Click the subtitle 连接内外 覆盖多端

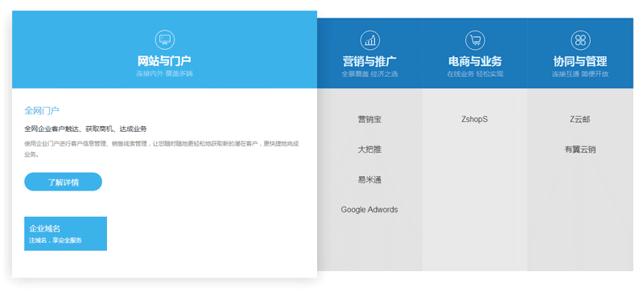165,74
